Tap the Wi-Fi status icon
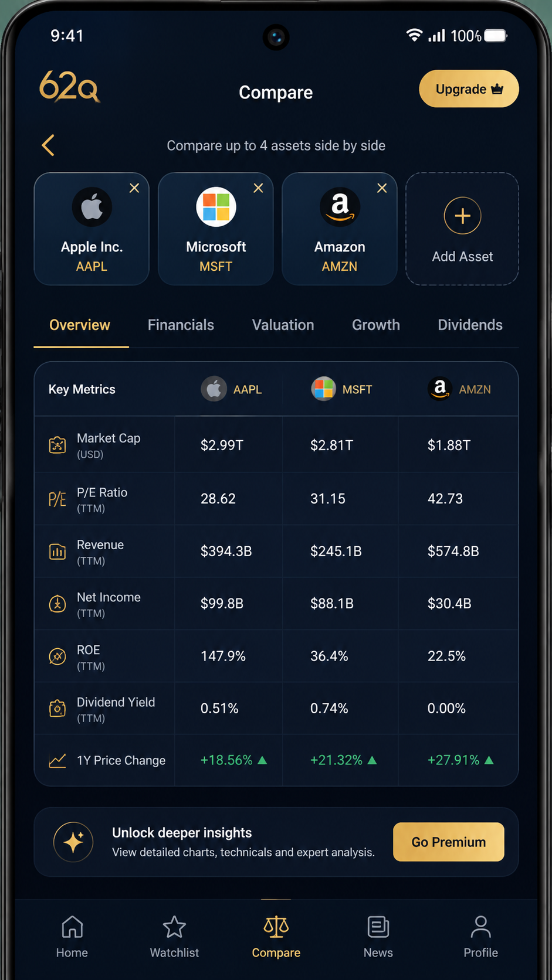552x980 pixels. pyautogui.click(x=414, y=35)
